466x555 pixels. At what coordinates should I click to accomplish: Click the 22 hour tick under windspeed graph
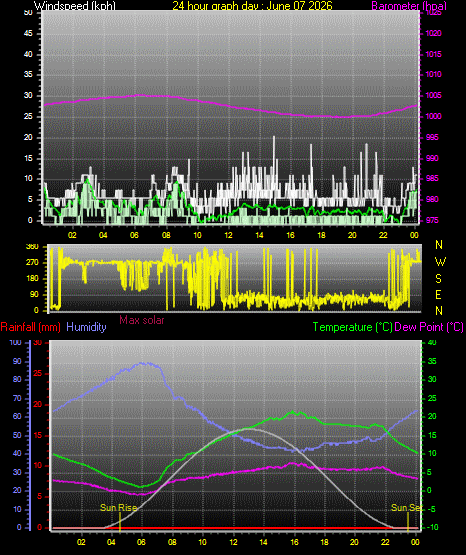pyautogui.click(x=383, y=235)
